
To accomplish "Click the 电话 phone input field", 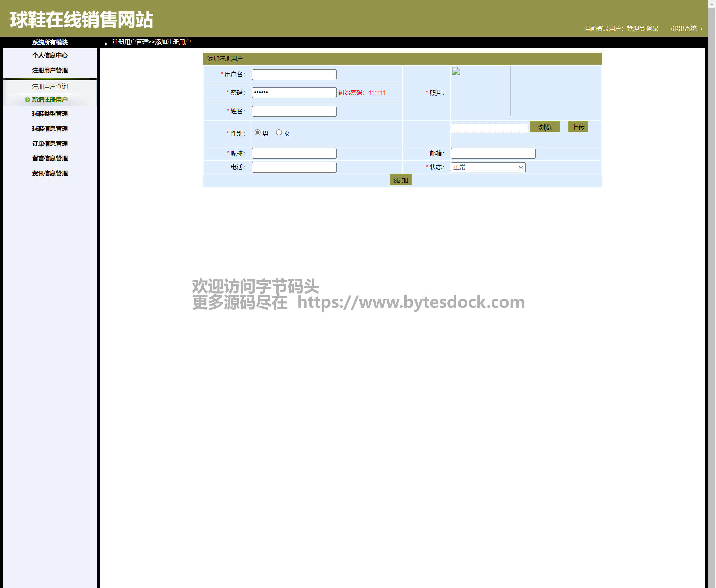I will tap(294, 167).
